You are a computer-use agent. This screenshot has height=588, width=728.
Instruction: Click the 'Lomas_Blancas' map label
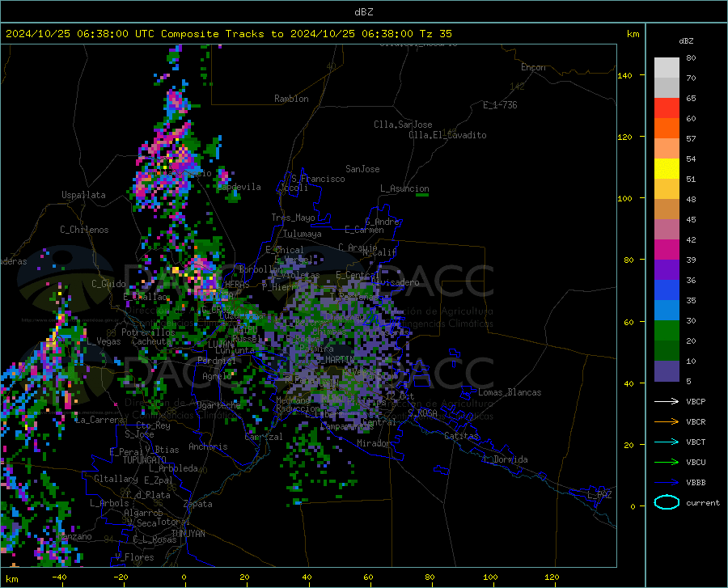[x=510, y=392]
